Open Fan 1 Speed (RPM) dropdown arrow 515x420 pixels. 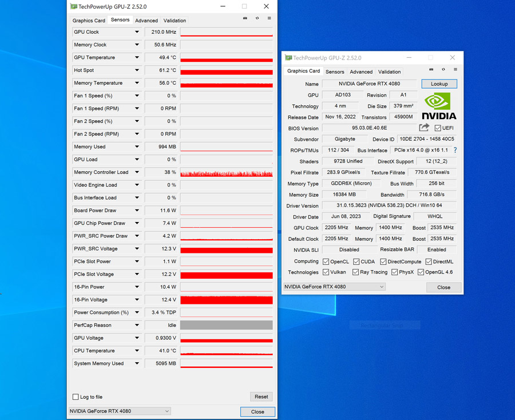coord(137,108)
